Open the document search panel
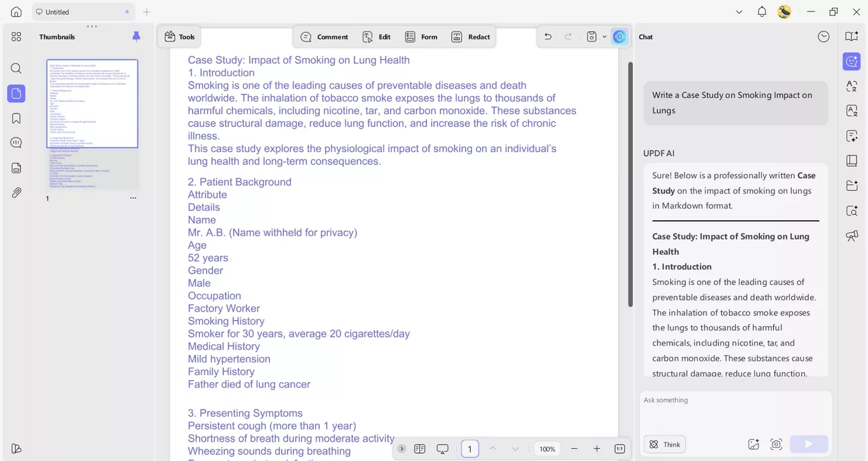Screen dimensions: 868x461 16,68
